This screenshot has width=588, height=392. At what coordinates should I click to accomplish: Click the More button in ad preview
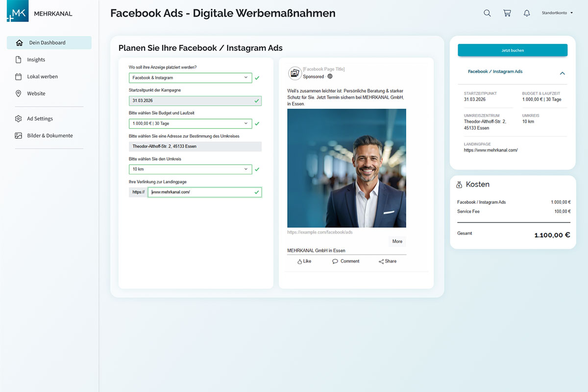397,242
